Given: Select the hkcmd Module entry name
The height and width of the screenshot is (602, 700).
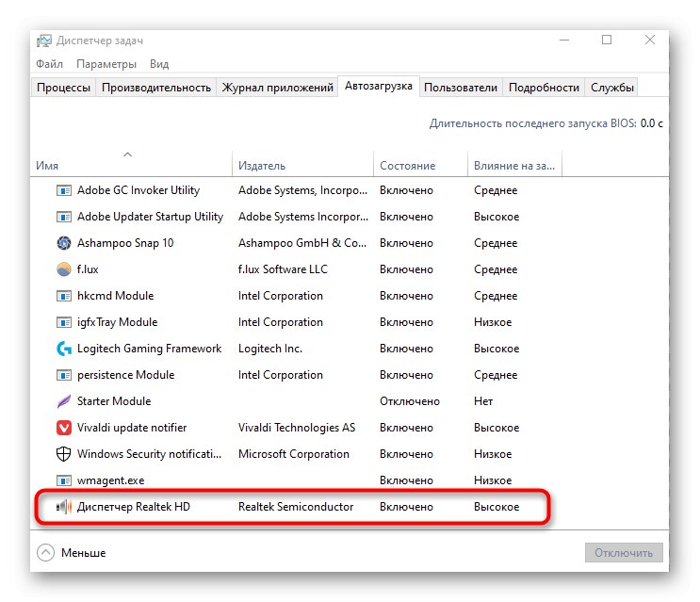Looking at the screenshot, I should 115,296.
